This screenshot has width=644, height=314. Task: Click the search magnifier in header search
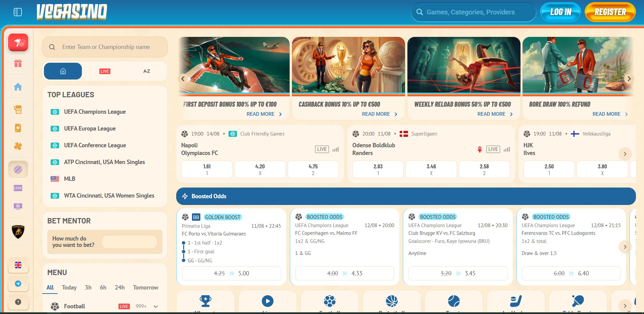point(419,12)
